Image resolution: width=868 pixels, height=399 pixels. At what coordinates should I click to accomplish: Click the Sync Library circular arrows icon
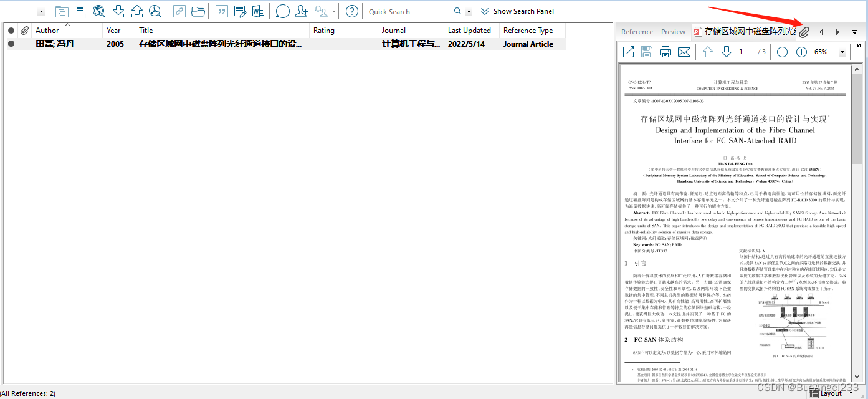pyautogui.click(x=282, y=11)
